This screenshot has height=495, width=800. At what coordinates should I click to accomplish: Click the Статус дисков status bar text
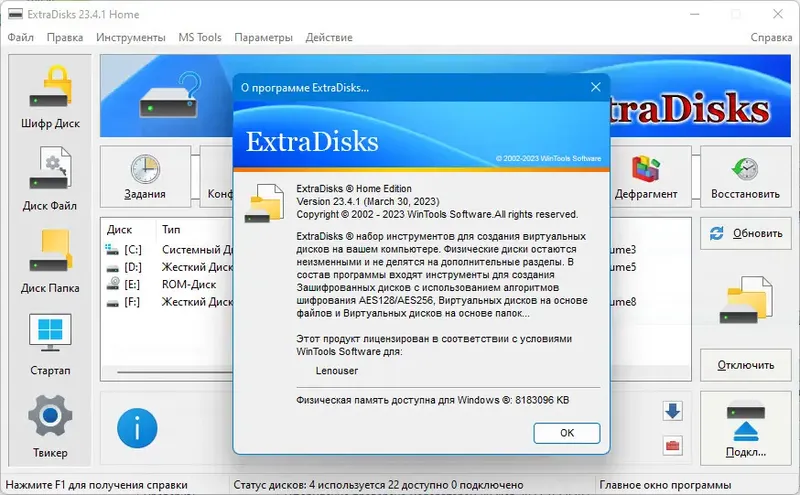(x=378, y=485)
